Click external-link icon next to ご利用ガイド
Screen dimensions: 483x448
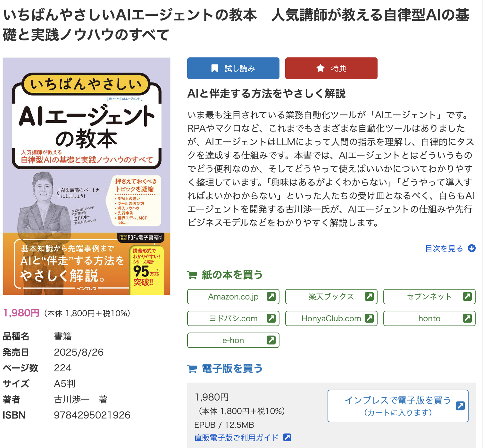click(287, 437)
